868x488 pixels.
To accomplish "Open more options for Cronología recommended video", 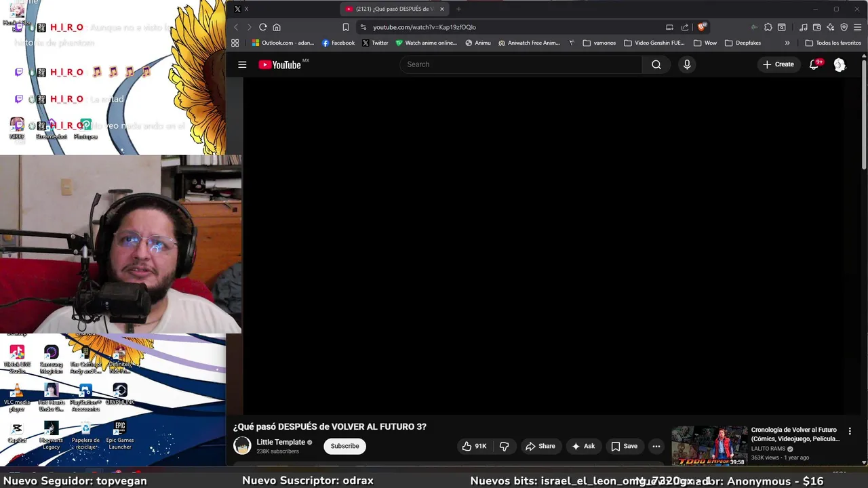I will (x=850, y=431).
